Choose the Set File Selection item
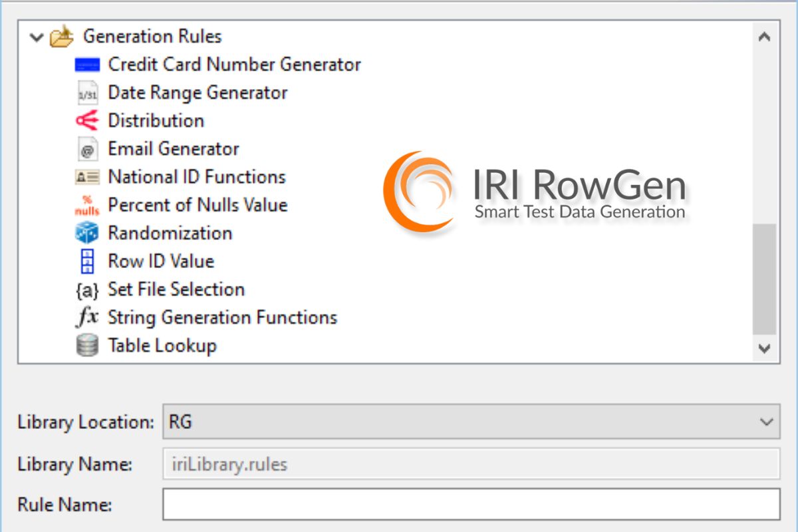The width and height of the screenshot is (798, 532). pos(176,289)
